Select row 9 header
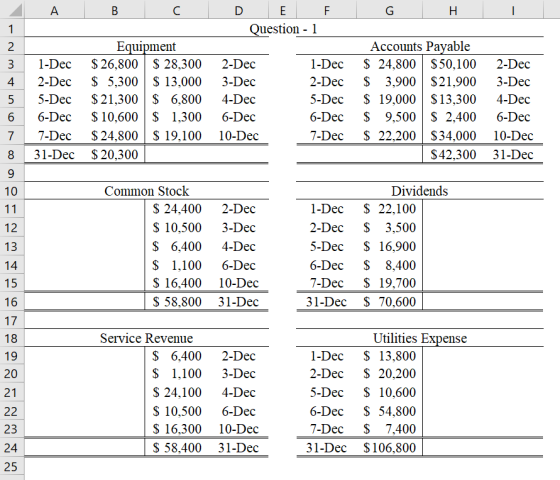This screenshot has height=480, width=560. (11, 173)
